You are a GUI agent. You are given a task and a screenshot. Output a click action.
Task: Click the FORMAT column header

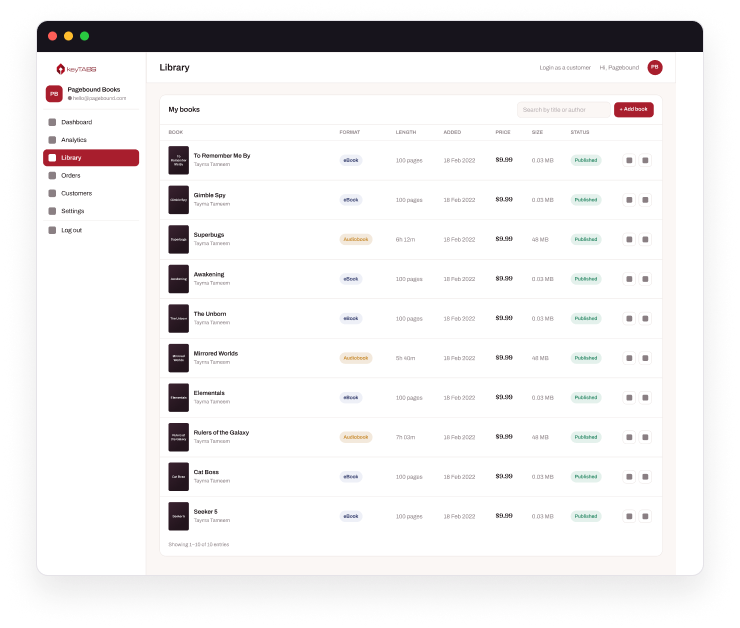[x=350, y=133]
